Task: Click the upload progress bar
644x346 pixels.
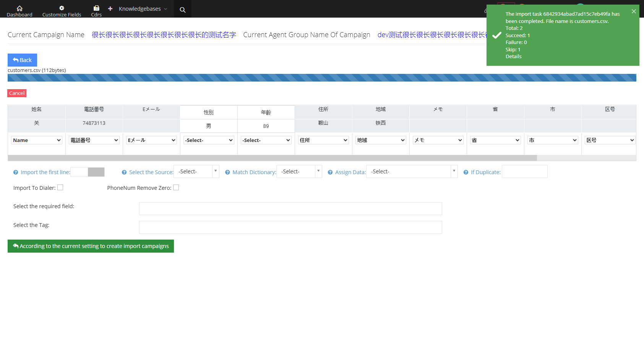Action: (322, 78)
